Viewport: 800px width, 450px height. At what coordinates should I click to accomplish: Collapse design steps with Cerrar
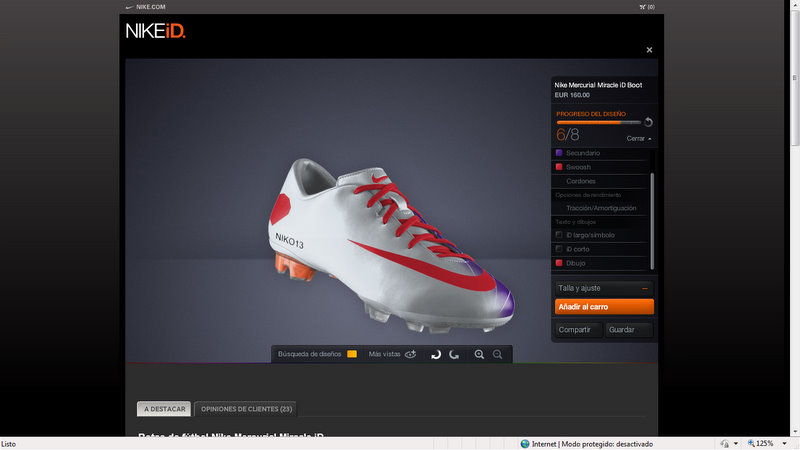coord(639,138)
